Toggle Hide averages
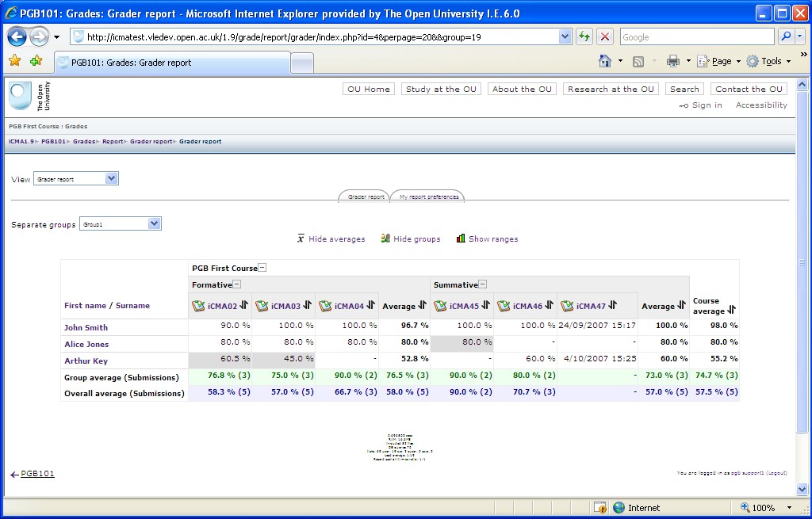The image size is (812, 519). point(331,239)
